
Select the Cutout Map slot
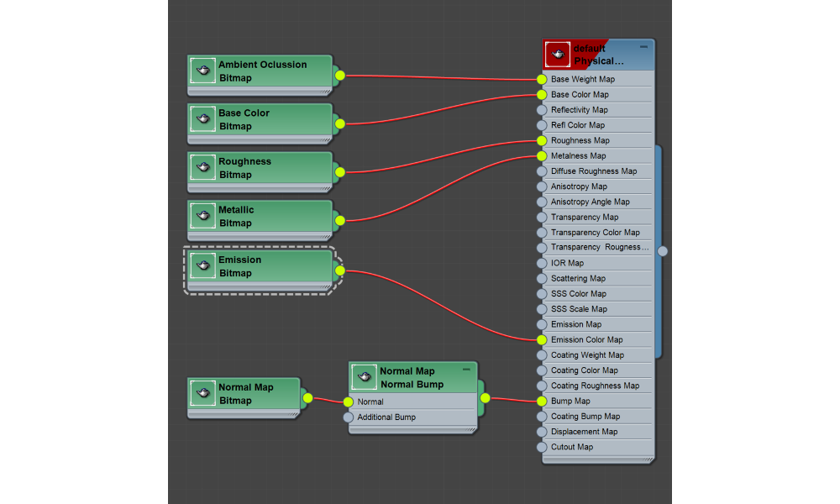pos(572,447)
